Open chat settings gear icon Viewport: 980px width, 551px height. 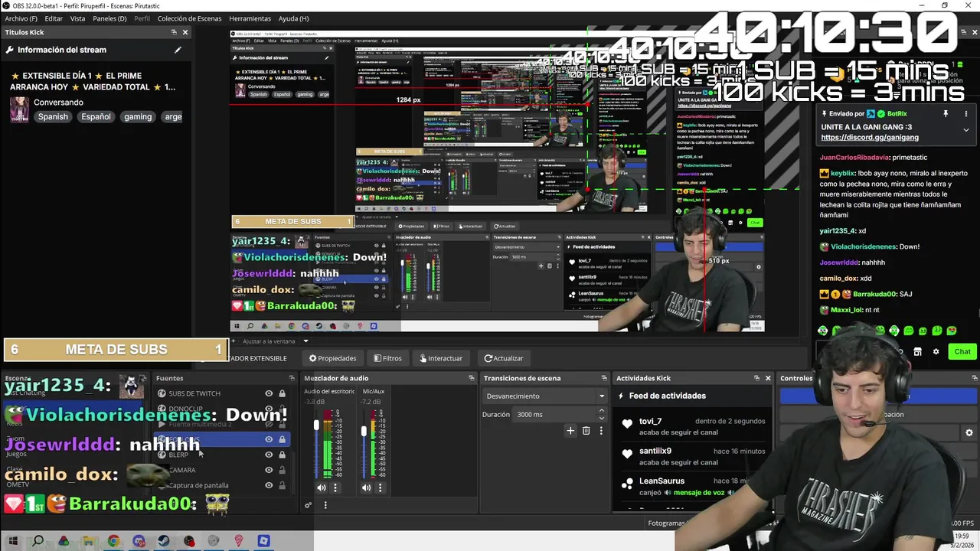[x=936, y=352]
